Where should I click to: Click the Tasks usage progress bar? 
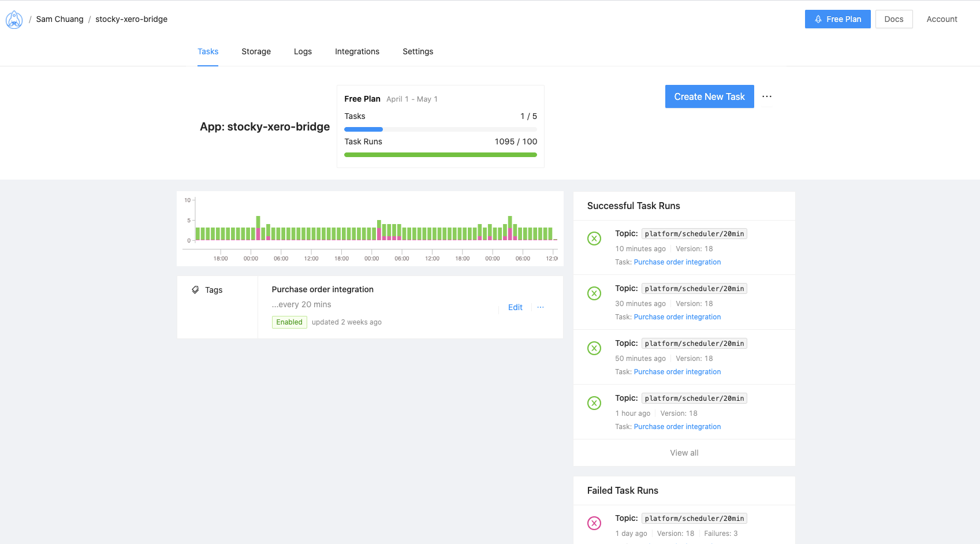click(441, 129)
